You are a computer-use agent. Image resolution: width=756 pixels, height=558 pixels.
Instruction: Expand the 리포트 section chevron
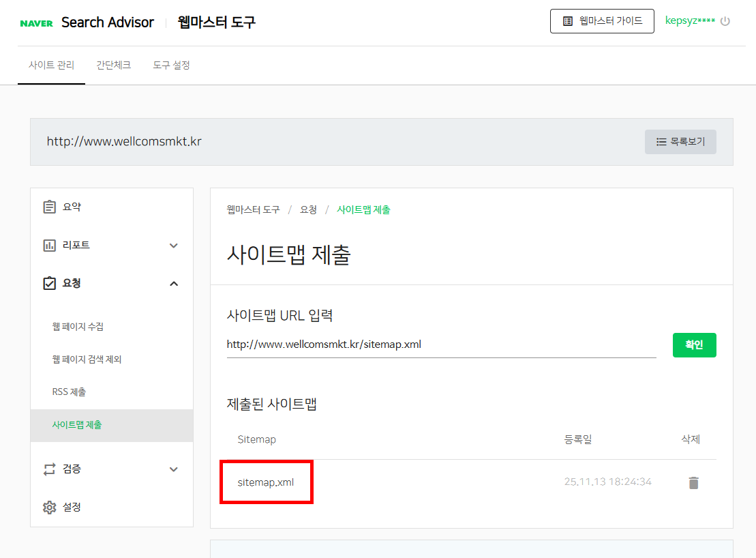(x=175, y=245)
